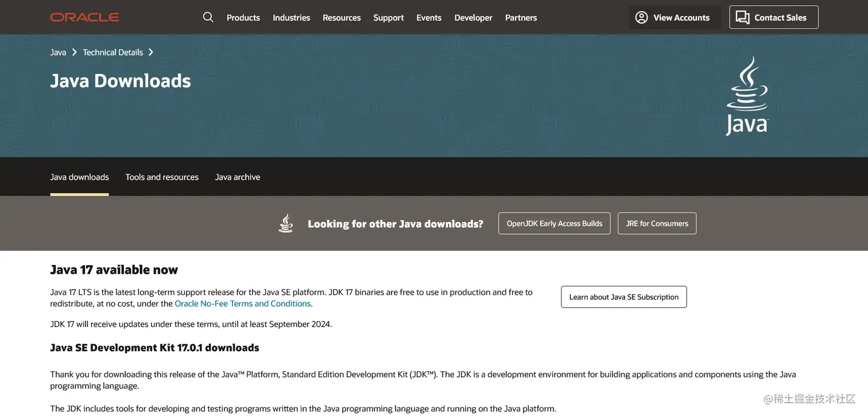The width and height of the screenshot is (868, 417).
Task: Open the Resources menu
Action: point(342,18)
